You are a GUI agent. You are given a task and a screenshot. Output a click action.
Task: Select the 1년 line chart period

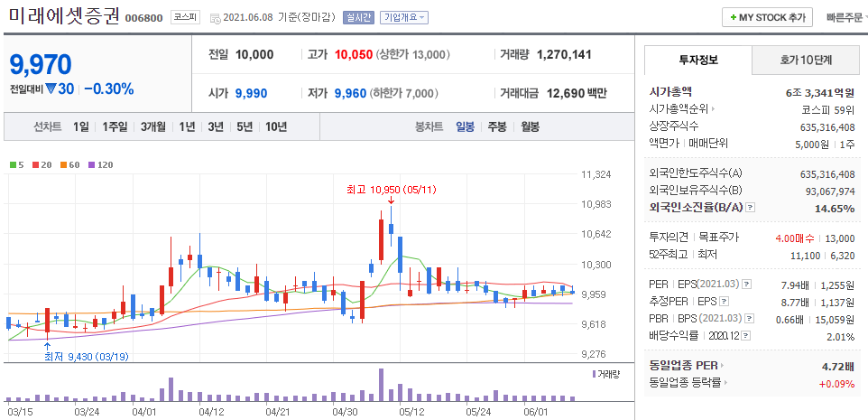pyautogui.click(x=187, y=126)
